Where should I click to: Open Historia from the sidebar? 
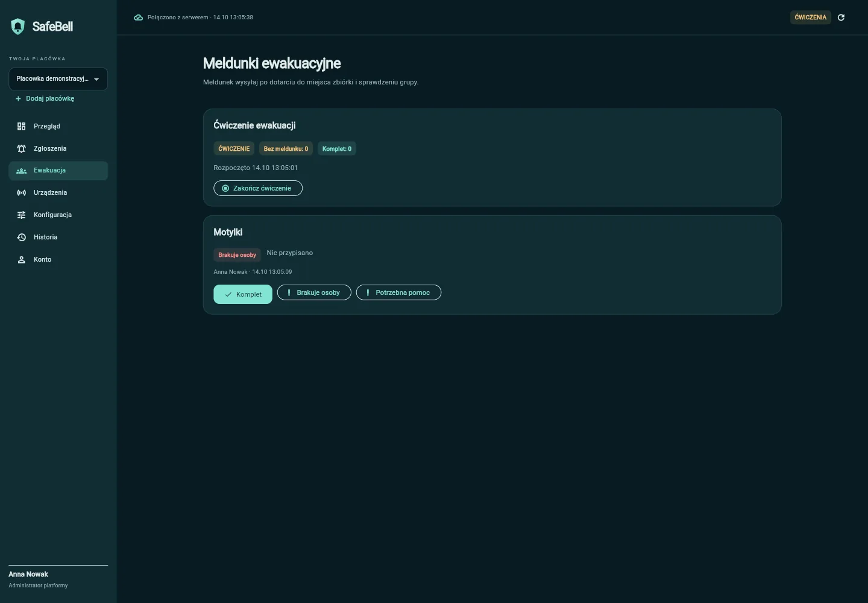(58, 237)
